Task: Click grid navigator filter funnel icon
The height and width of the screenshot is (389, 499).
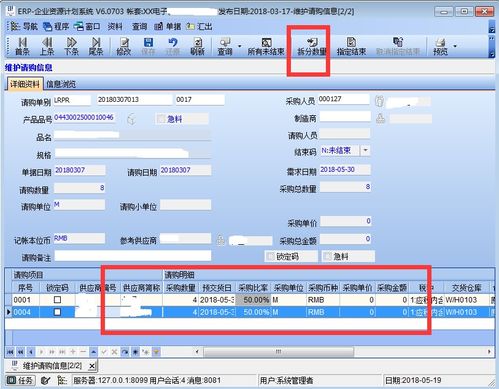Action: [x=156, y=352]
